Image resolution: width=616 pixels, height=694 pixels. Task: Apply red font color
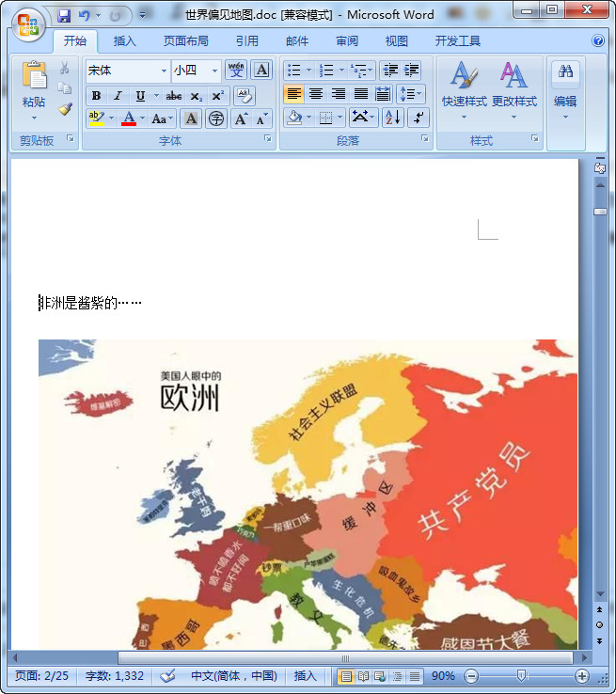(129, 118)
